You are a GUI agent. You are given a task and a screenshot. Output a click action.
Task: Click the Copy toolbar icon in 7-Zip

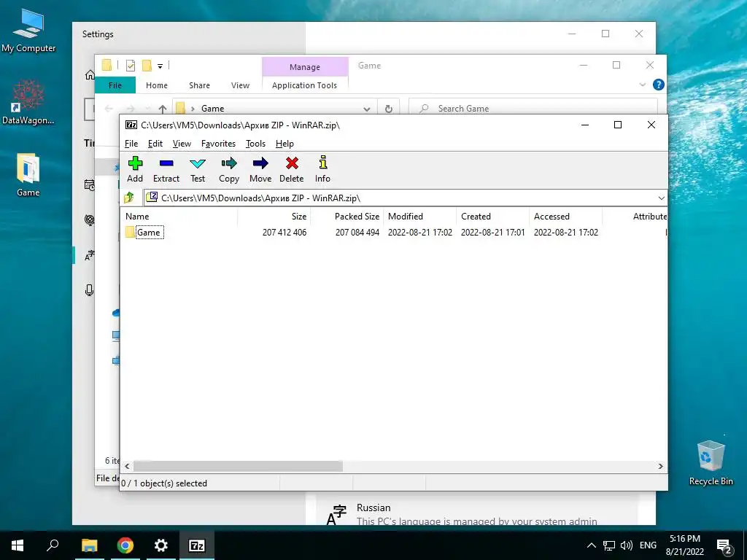coord(229,169)
